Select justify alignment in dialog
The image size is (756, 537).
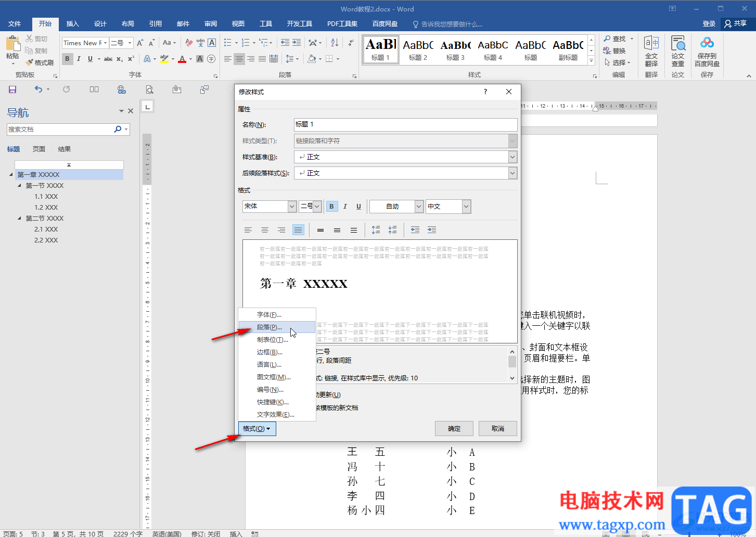click(298, 229)
